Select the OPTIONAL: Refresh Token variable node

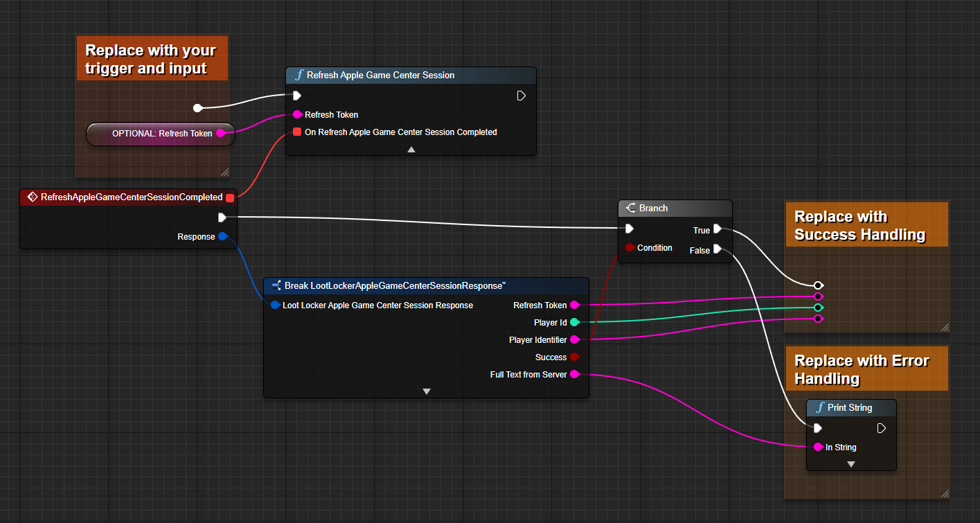point(161,134)
